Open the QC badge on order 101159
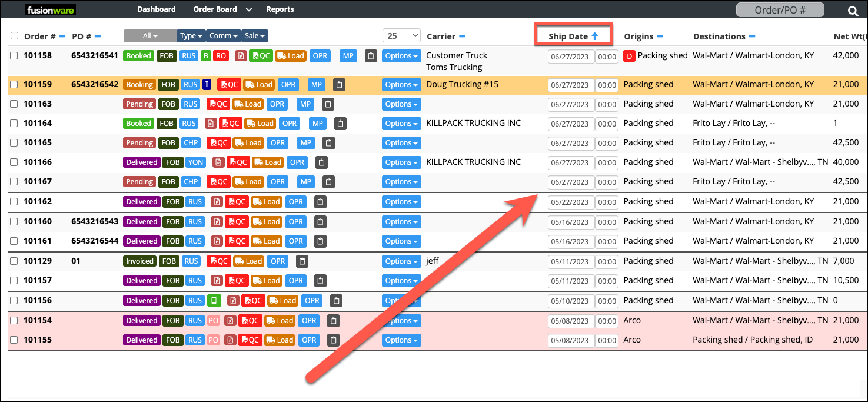This screenshot has width=868, height=402. 229,85
